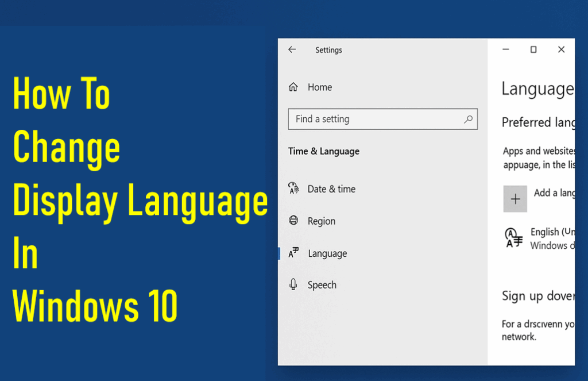Click the Speech microphone icon
588x381 pixels.
[293, 284]
